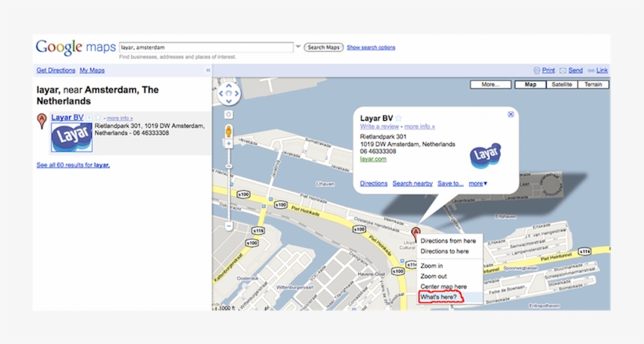The width and height of the screenshot is (644, 344).
Task: Click red marker A on the map
Action: [x=415, y=233]
